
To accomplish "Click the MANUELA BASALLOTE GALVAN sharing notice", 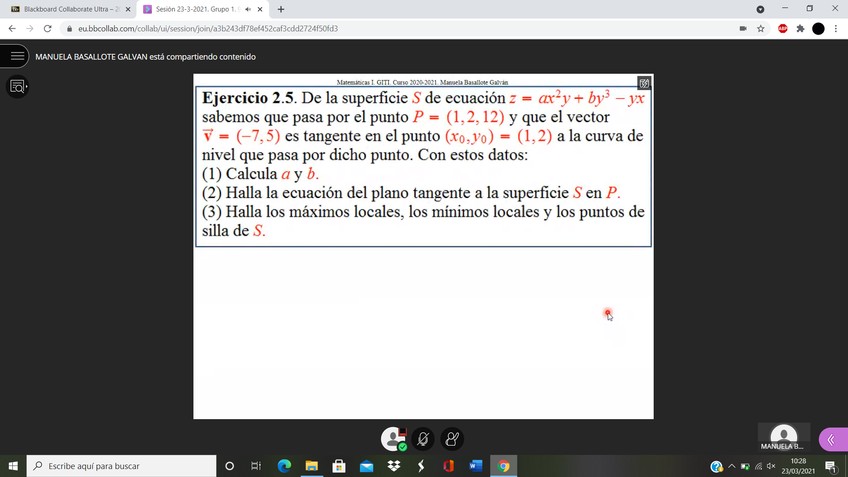I will point(145,57).
